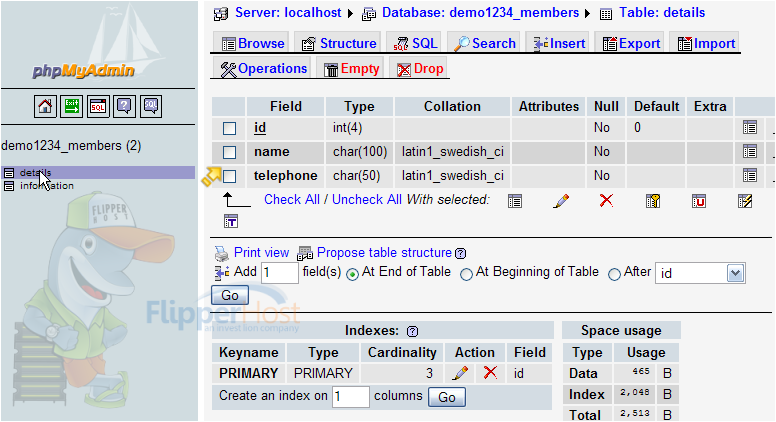
Task: Click browse-values icon in the name row
Action: coord(750,151)
